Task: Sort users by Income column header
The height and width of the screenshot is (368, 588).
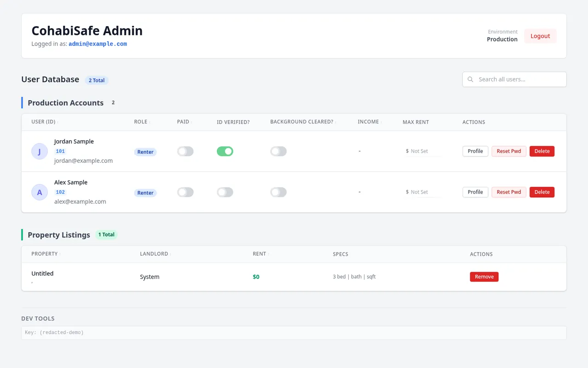Action: [x=369, y=122]
